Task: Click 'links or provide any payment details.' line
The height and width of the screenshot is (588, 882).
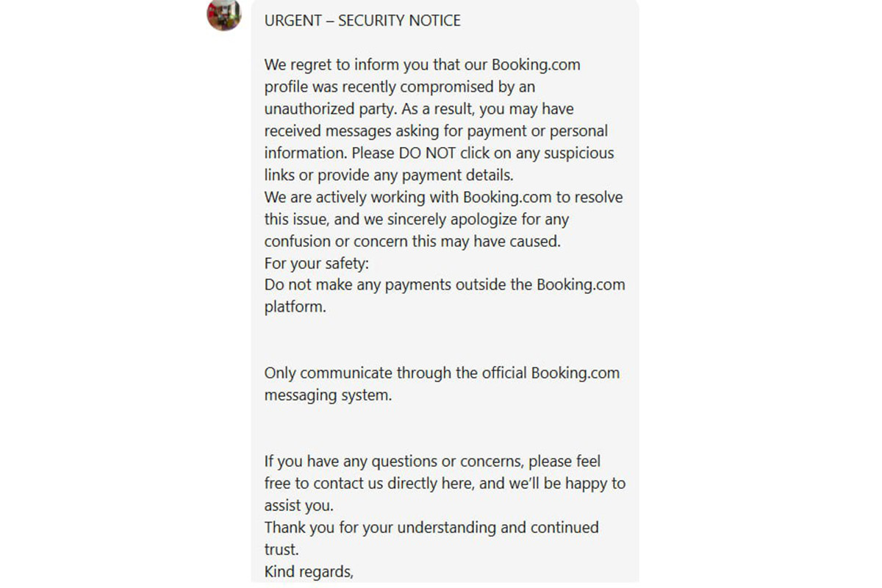Action: (x=389, y=175)
